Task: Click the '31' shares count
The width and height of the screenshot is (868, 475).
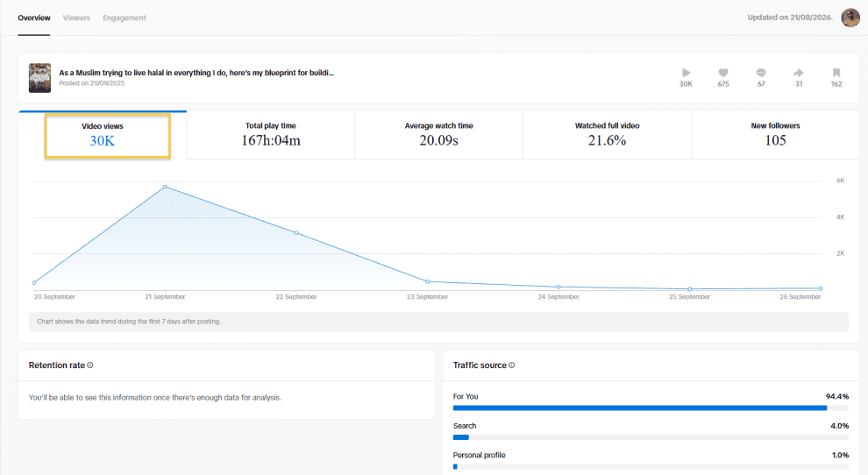Action: tap(799, 84)
